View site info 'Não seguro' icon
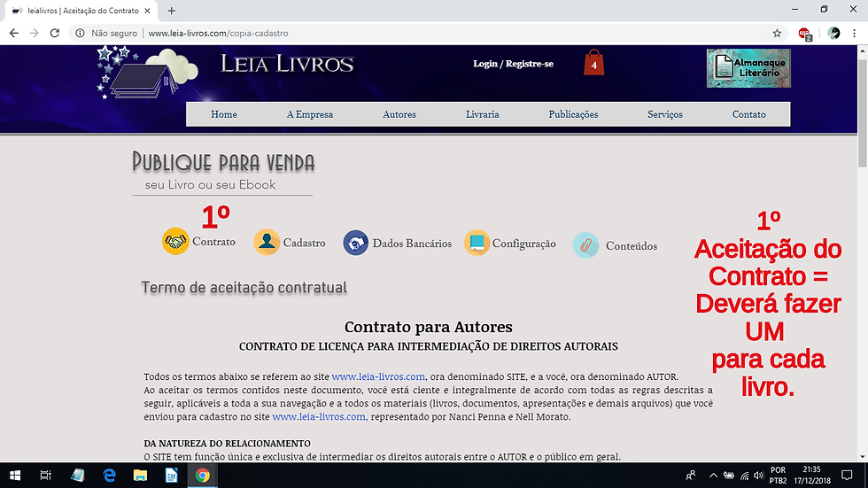Viewport: 868px width, 488px height. [x=81, y=33]
